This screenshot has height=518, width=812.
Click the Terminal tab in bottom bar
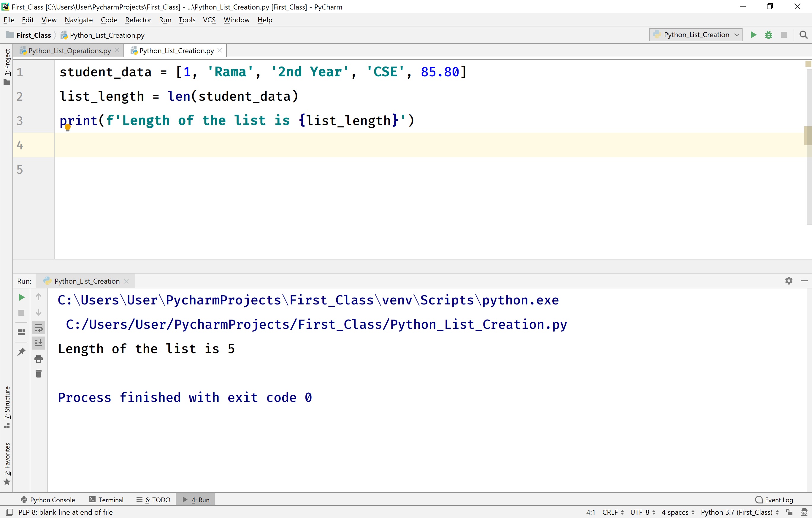[111, 499]
